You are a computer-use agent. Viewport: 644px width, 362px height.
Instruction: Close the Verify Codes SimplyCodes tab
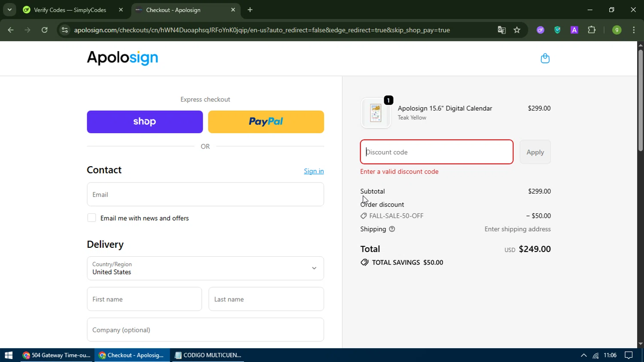[x=121, y=10]
